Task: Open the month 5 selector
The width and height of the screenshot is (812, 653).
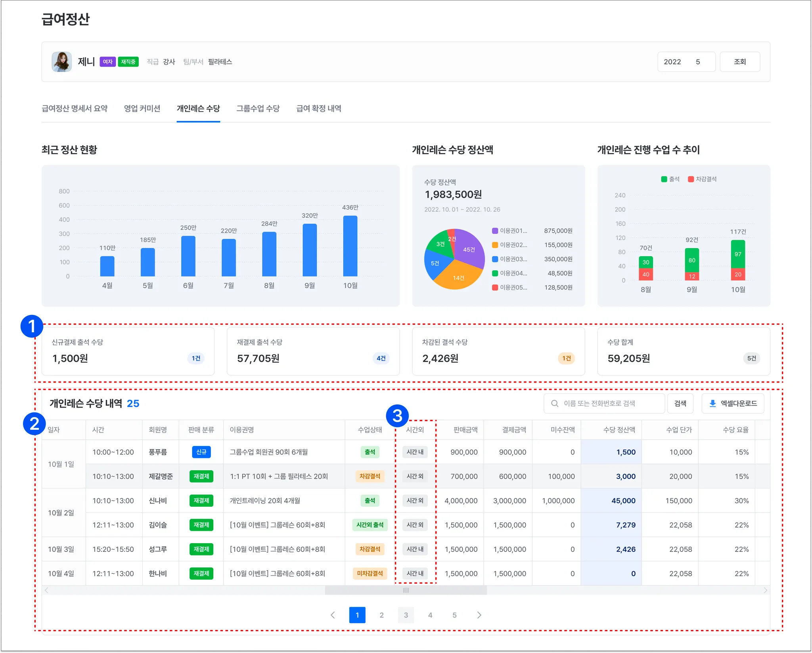Action: tap(698, 62)
